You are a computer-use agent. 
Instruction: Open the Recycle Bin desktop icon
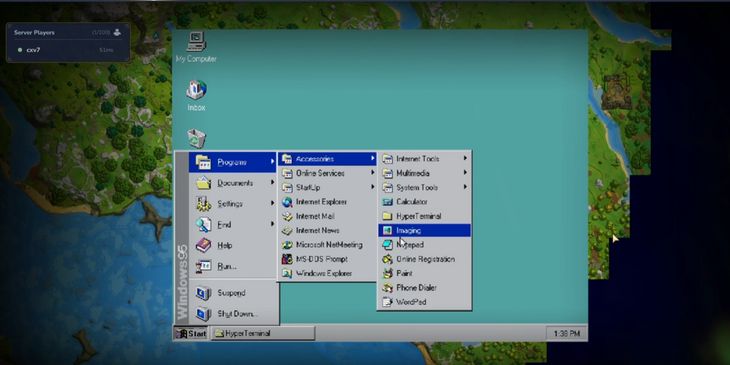(x=196, y=139)
